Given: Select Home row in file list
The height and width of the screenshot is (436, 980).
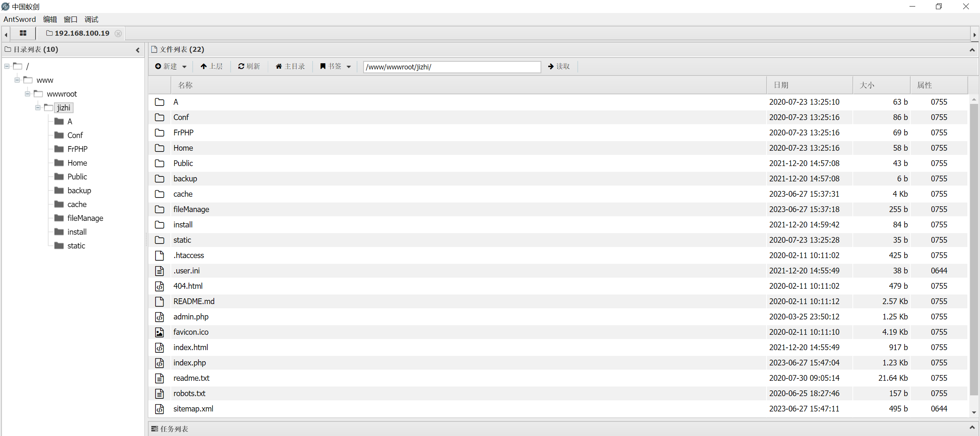Looking at the screenshot, I should (x=558, y=148).
